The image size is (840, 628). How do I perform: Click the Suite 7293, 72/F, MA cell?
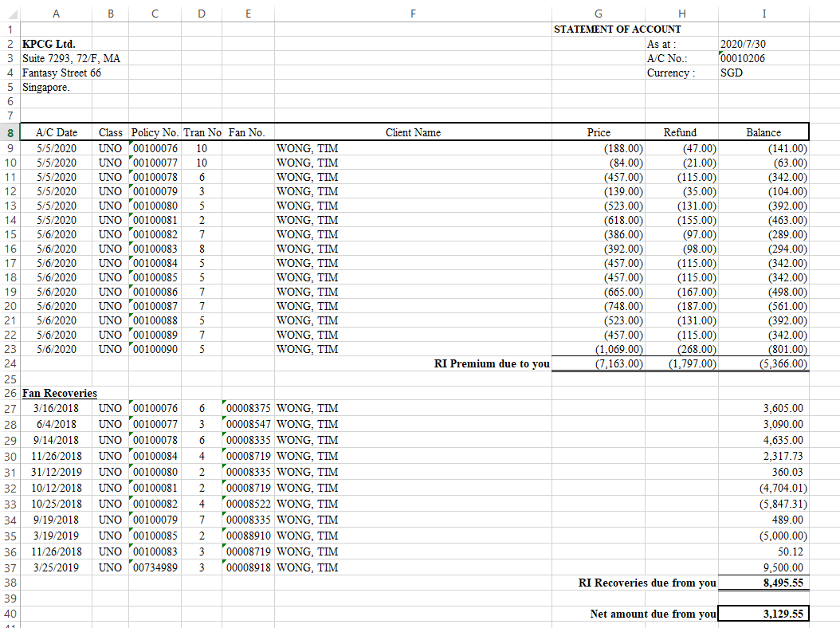(x=71, y=58)
